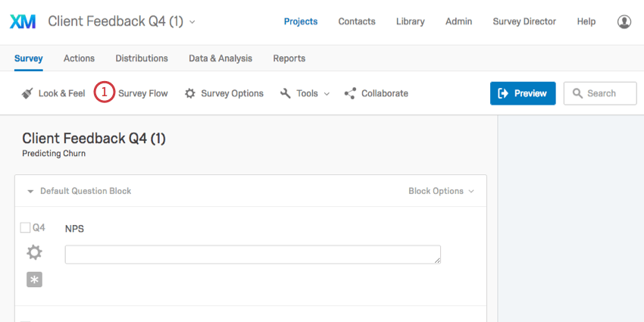Click the Tools wrench icon
The image size is (644, 322).
pos(286,93)
